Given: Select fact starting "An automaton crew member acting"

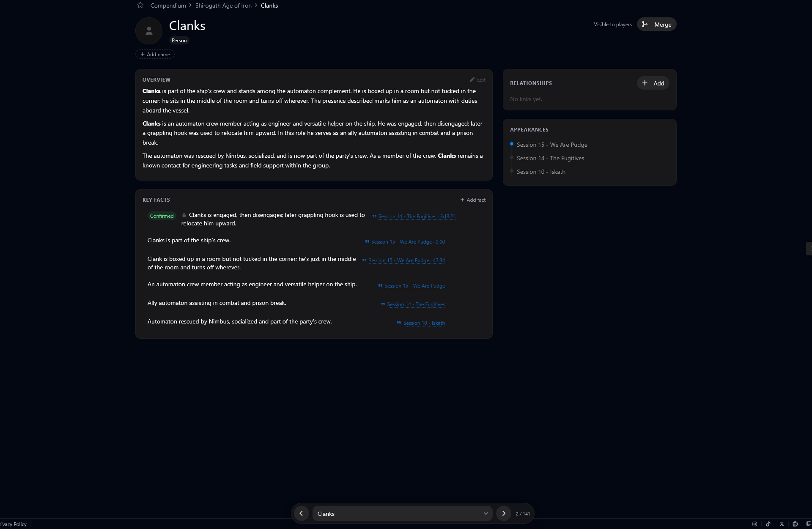Looking at the screenshot, I should click(252, 284).
